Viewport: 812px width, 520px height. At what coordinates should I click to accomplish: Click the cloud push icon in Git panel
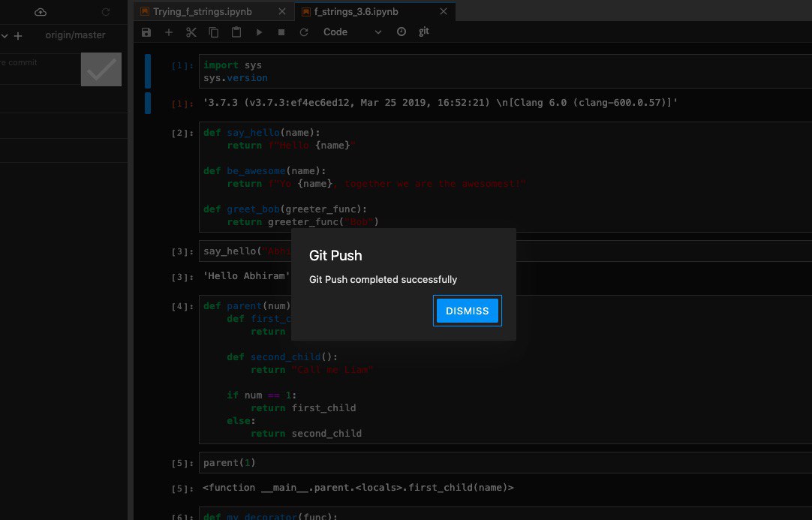point(41,12)
